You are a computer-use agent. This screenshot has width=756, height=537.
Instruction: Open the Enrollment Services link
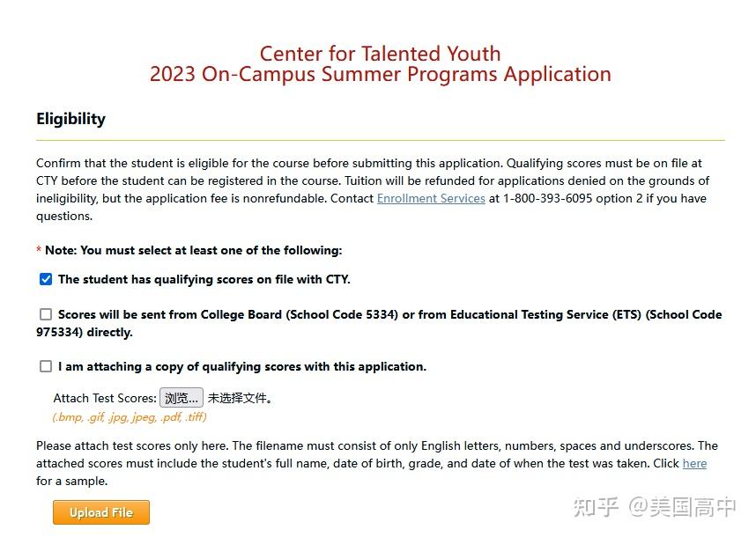431,198
